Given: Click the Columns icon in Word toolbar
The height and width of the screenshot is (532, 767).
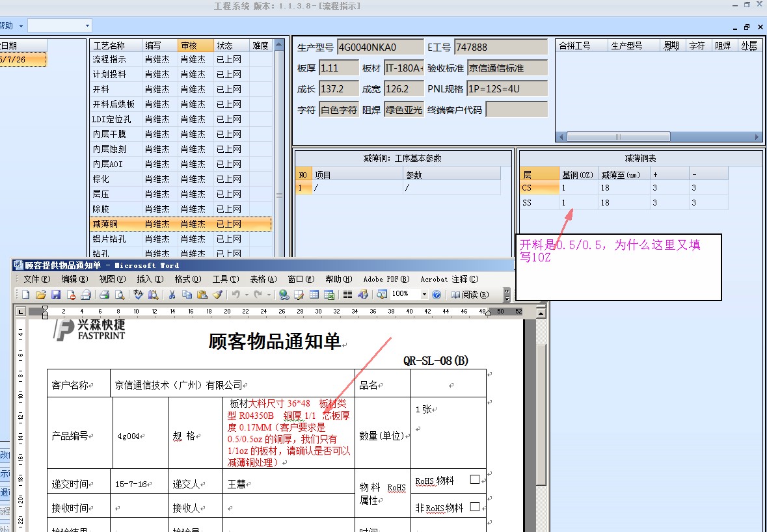Looking at the screenshot, I should [348, 295].
